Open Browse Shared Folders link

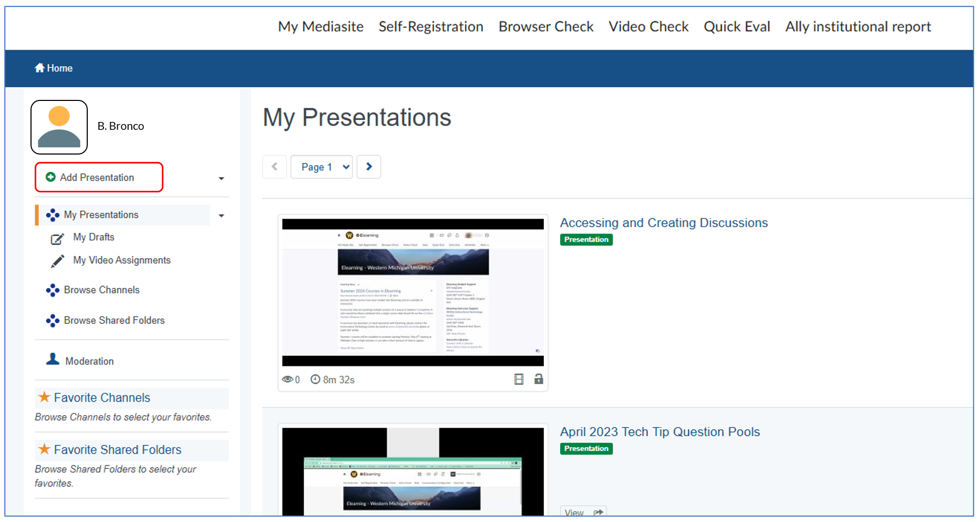(x=114, y=321)
